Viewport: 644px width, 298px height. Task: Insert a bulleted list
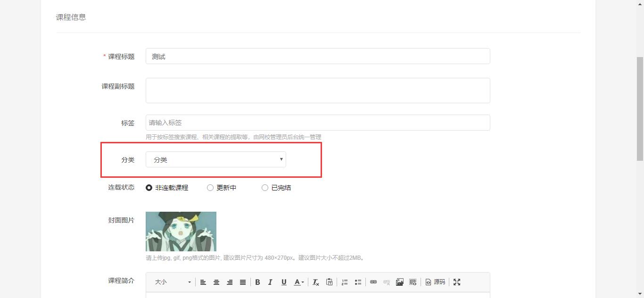click(358, 282)
